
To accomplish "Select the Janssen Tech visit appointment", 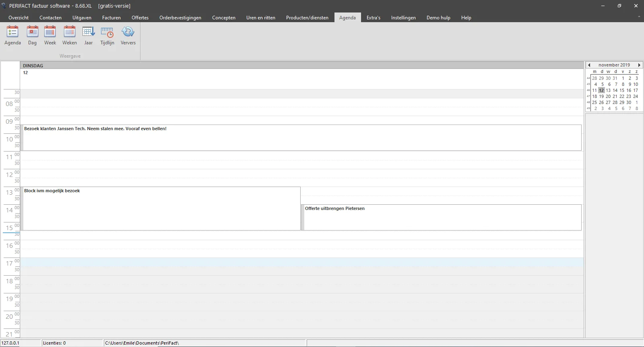I will [x=301, y=137].
